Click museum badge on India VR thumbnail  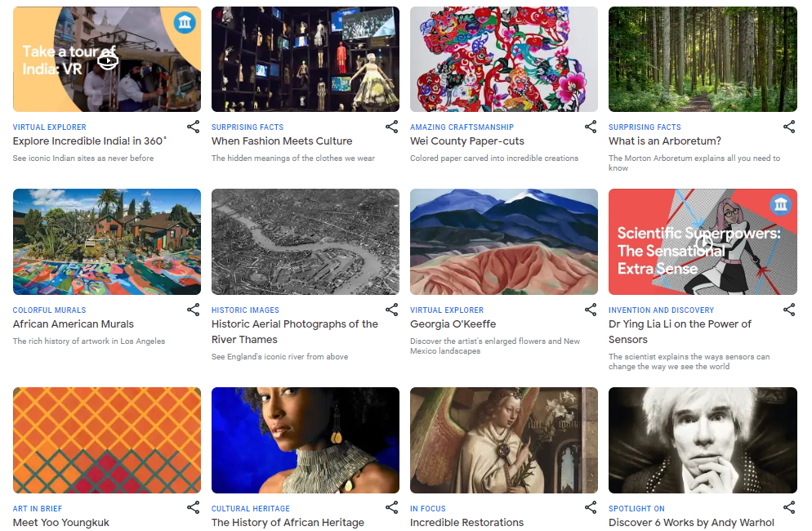coord(185,22)
